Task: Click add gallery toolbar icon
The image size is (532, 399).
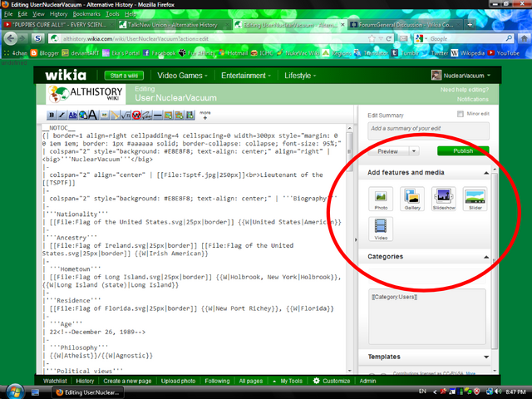Action: pos(179,115)
